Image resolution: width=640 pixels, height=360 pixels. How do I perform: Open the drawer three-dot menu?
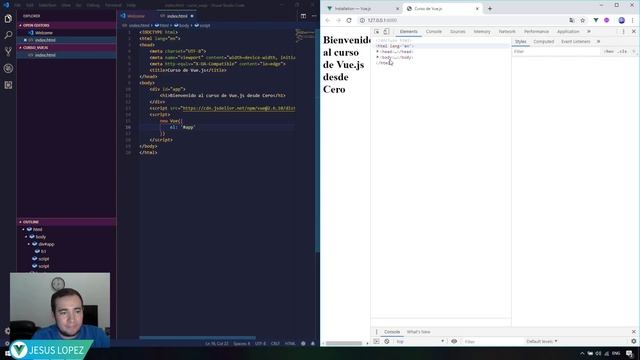(x=376, y=332)
